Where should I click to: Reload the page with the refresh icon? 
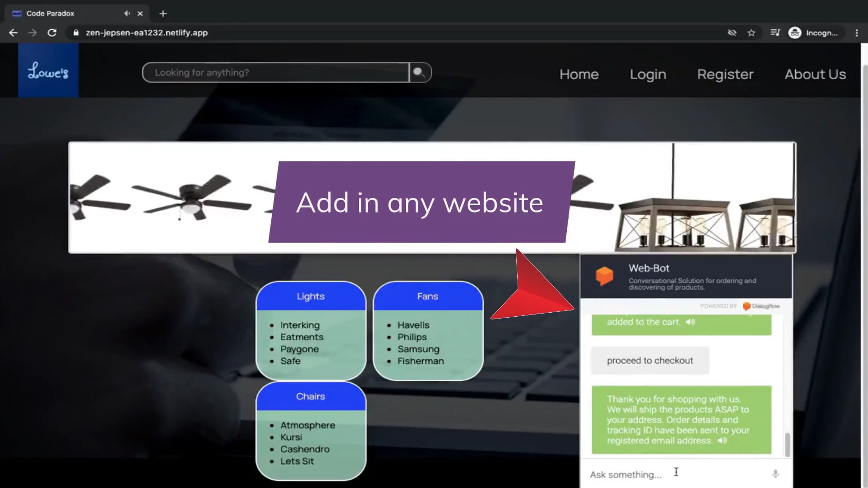pyautogui.click(x=52, y=33)
